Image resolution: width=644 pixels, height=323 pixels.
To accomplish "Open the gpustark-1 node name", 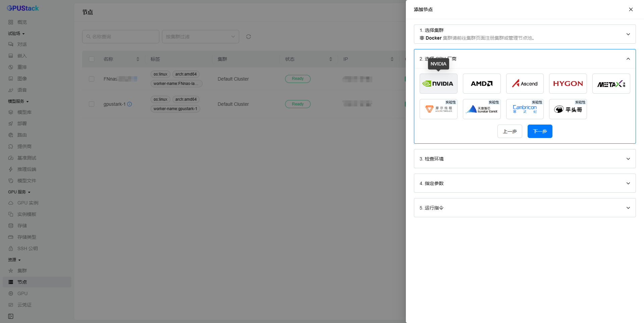I will (x=114, y=104).
